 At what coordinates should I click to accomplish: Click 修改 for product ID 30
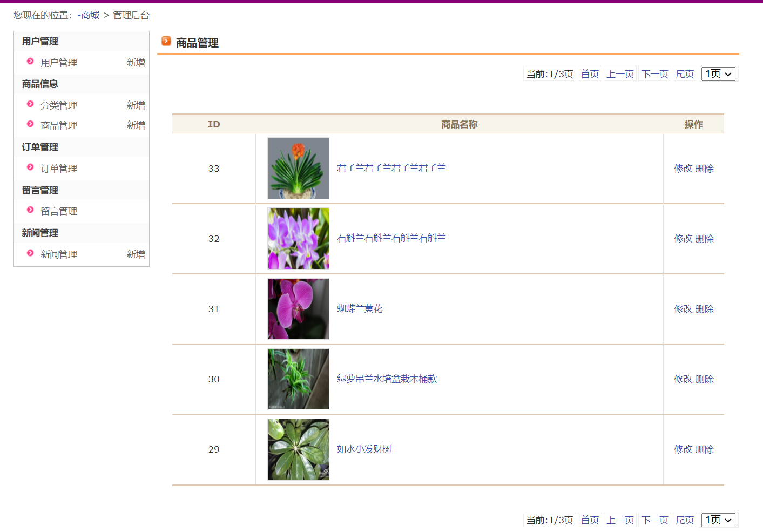coord(683,379)
